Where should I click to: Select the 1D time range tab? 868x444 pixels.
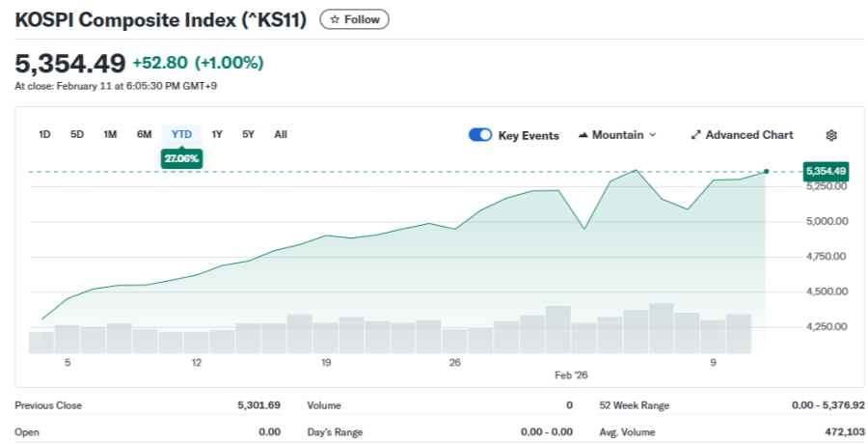[44, 134]
